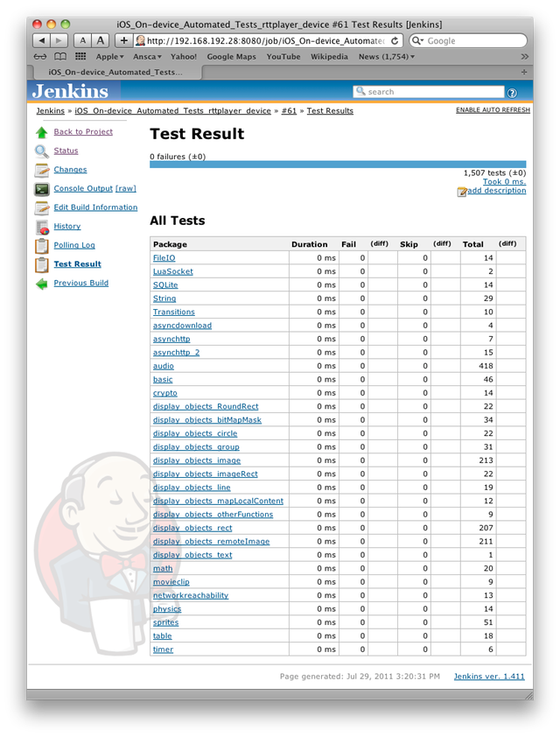Click the Total column header

[x=472, y=244]
